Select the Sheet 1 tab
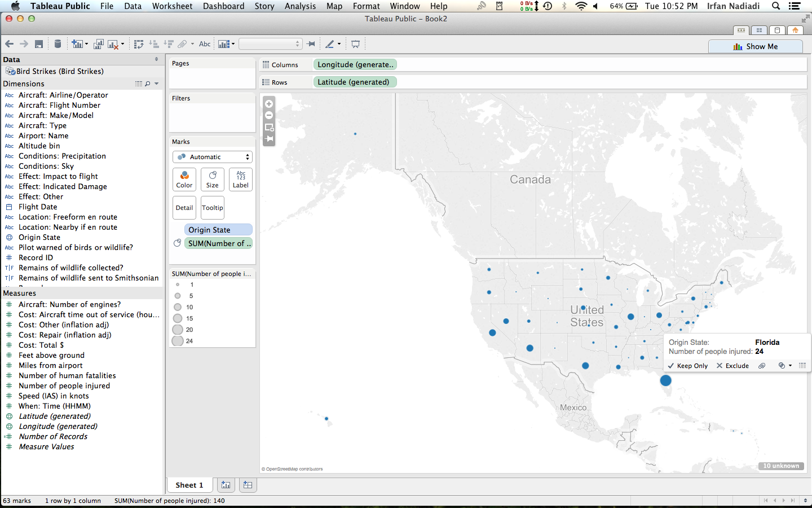 189,485
